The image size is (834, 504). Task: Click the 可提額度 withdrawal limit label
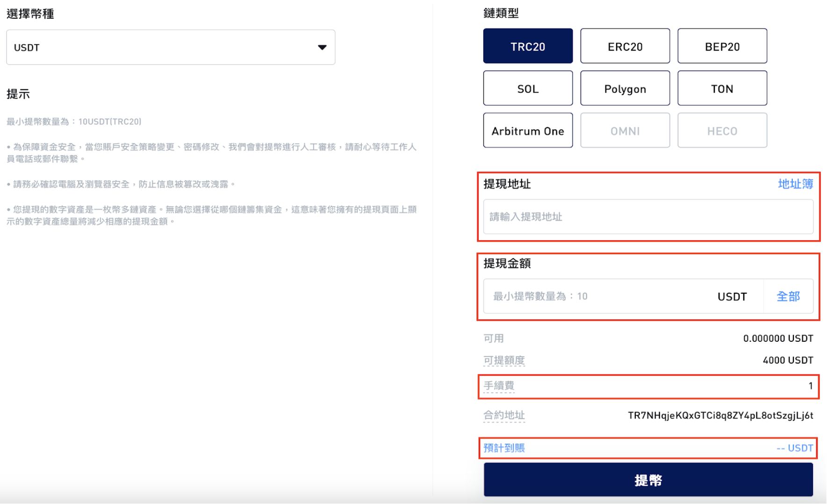tap(503, 360)
